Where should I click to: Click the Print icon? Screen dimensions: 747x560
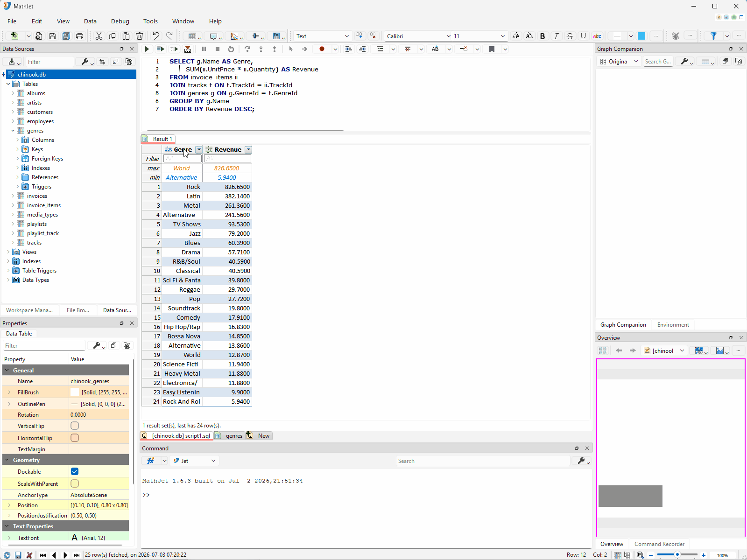80,36
